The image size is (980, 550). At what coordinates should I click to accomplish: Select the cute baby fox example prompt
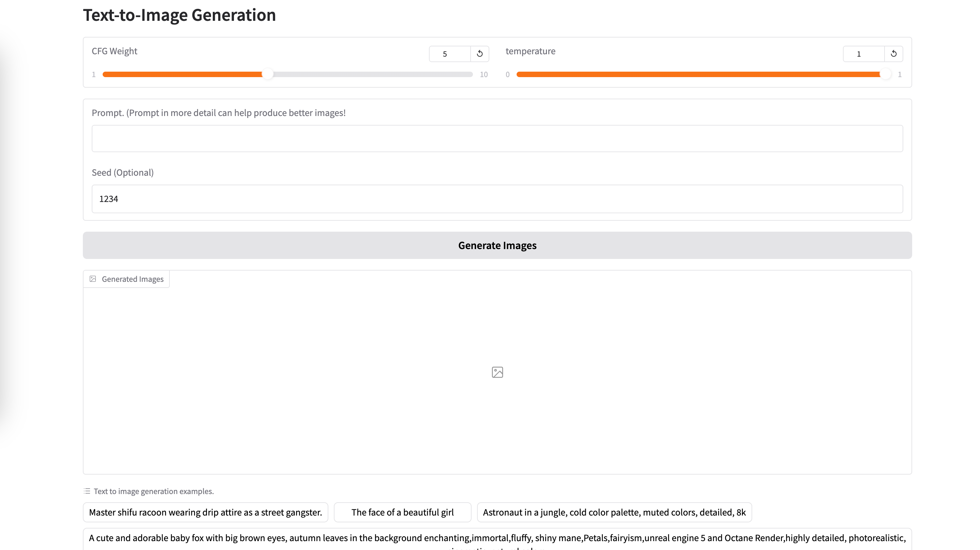[497, 538]
